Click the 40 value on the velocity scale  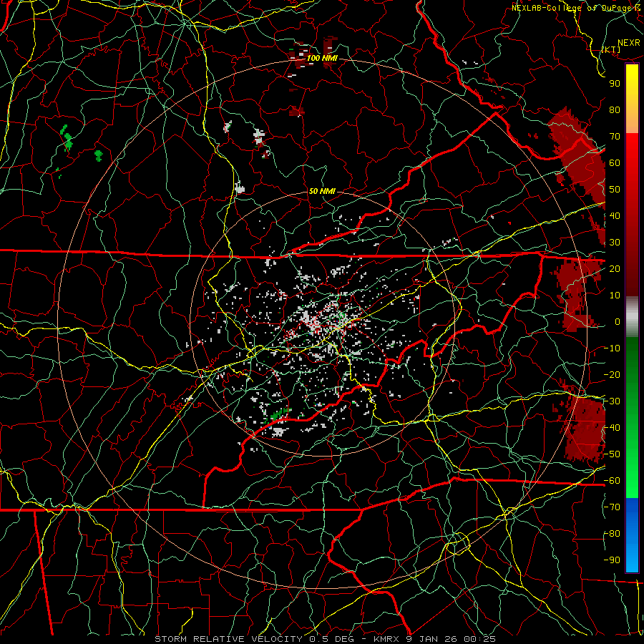pos(615,215)
